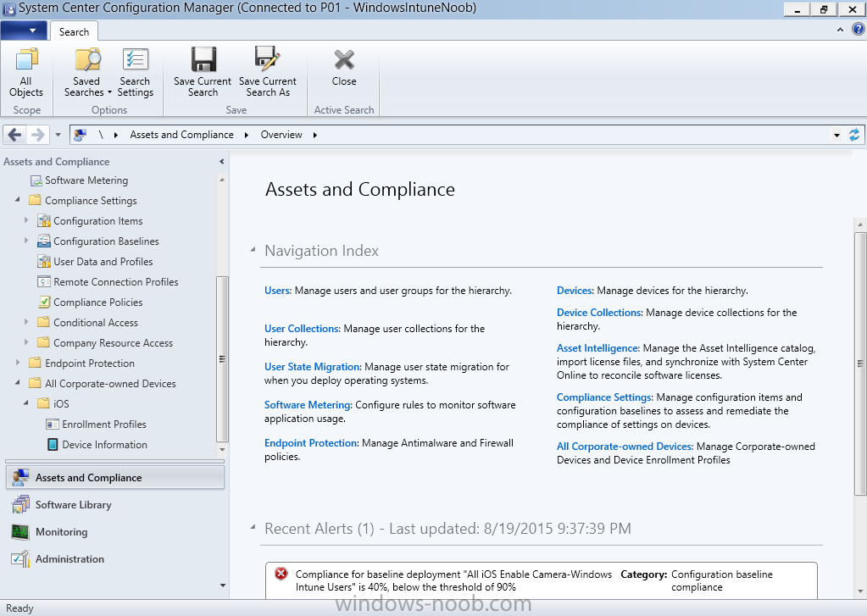The height and width of the screenshot is (616, 867).
Task: Collapse the iOS folder node
Action: click(26, 403)
